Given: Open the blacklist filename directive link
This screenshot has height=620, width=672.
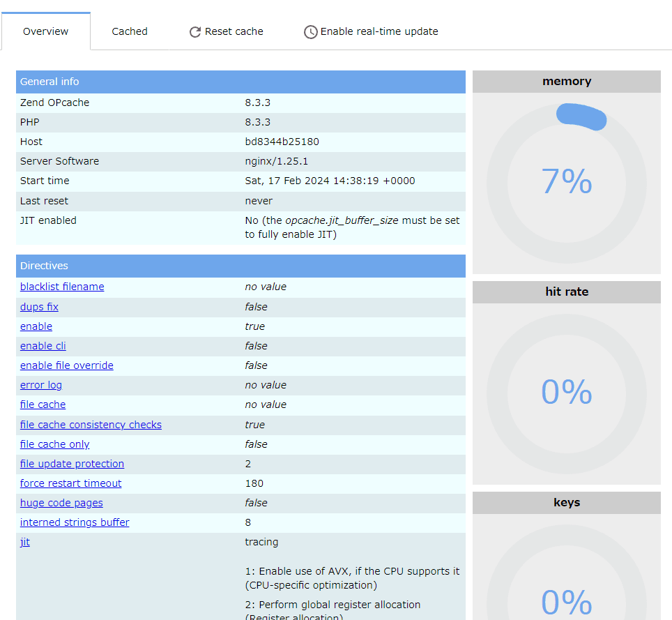Looking at the screenshot, I should 61,287.
